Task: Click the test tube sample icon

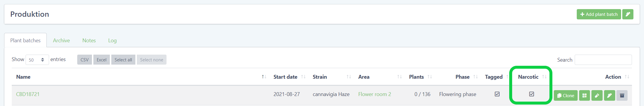Action: 597,95
